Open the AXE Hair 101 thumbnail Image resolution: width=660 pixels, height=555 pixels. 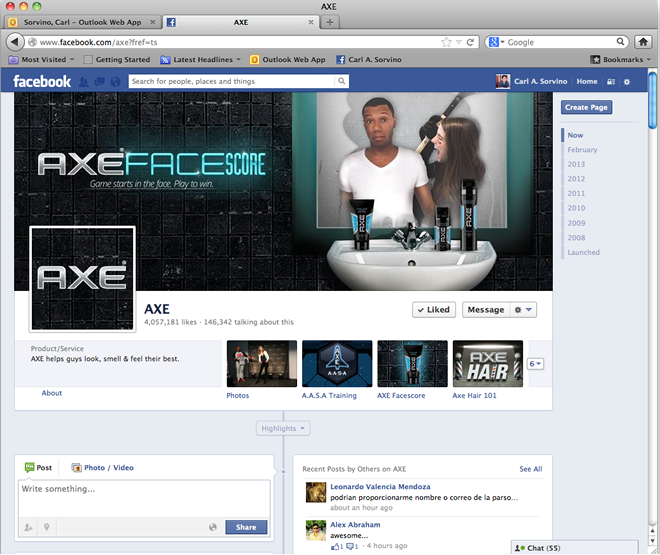(x=488, y=363)
